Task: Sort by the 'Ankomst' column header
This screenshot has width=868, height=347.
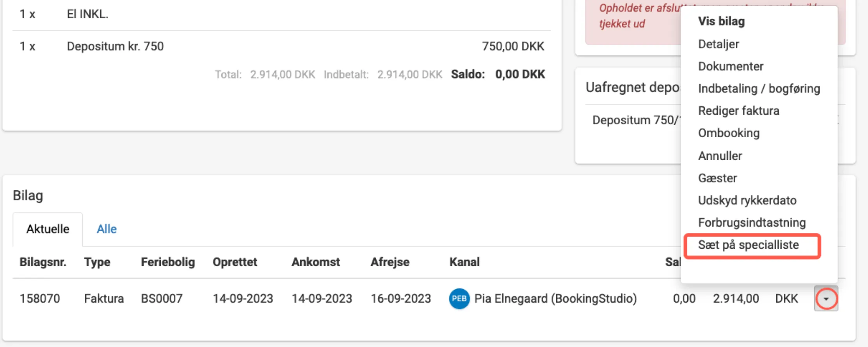Action: (x=316, y=262)
